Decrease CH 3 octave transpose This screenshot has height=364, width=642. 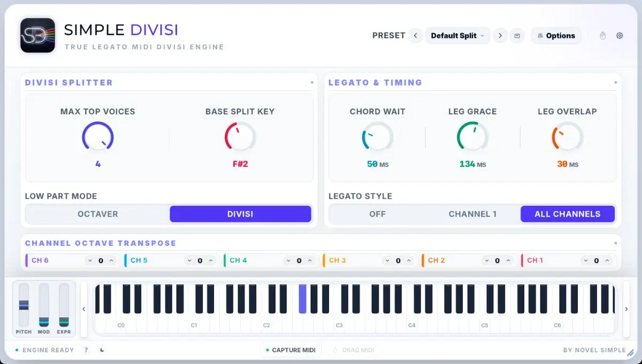pos(387,261)
